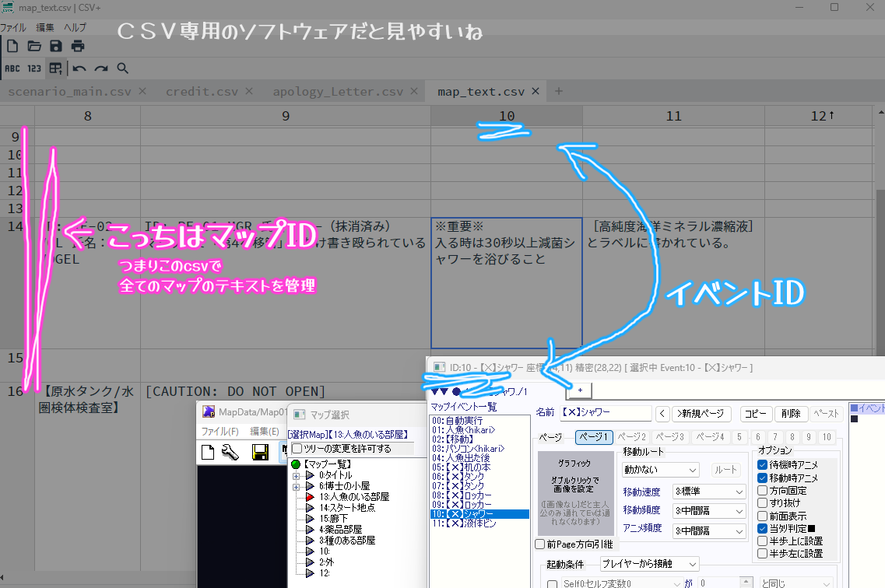885x588 pixels.
Task: Uncheck the 待機時アニメ checkbox
Action: pos(763,465)
